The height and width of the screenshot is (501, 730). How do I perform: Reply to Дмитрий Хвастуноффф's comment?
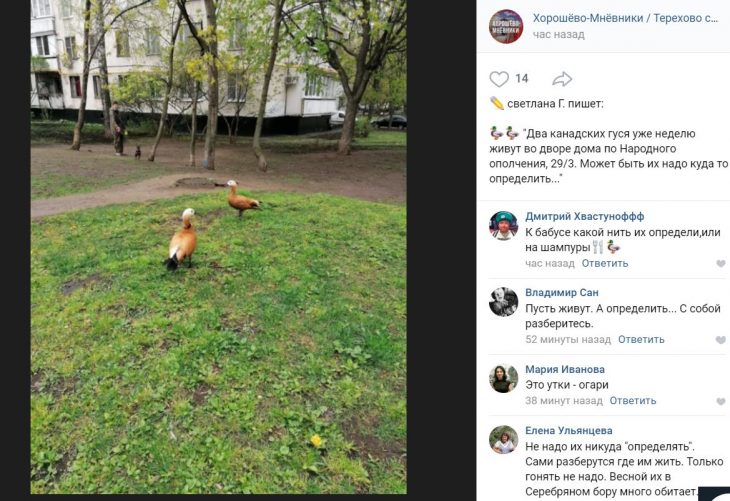point(605,263)
